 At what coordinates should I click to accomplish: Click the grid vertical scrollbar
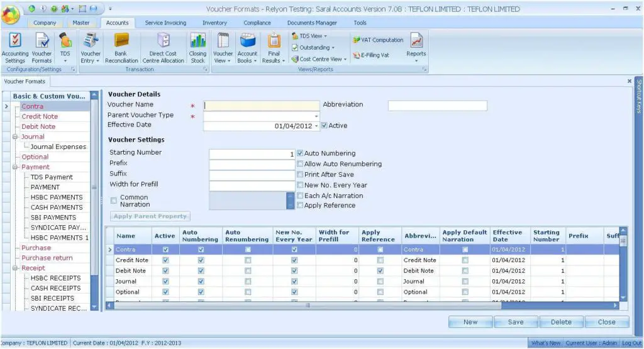point(623,264)
